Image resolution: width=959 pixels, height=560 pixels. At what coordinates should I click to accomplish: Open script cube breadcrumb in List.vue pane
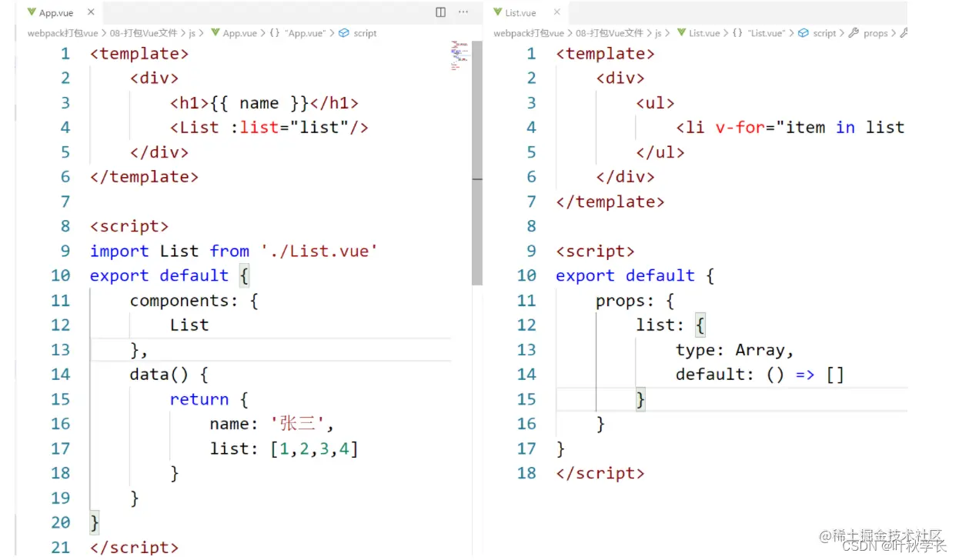817,33
